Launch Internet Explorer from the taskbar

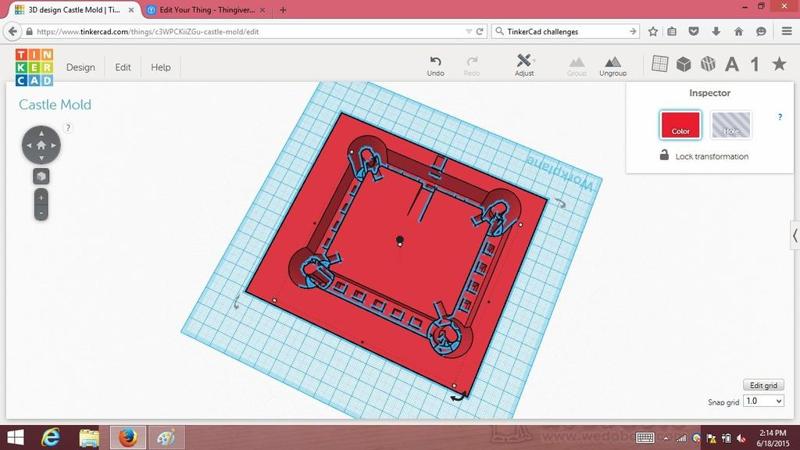pos(51,438)
